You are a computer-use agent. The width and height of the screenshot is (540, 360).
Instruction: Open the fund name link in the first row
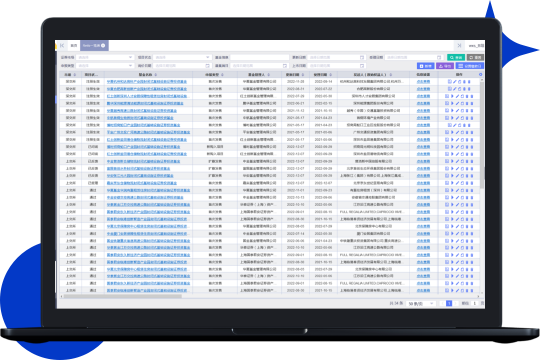click(x=147, y=82)
